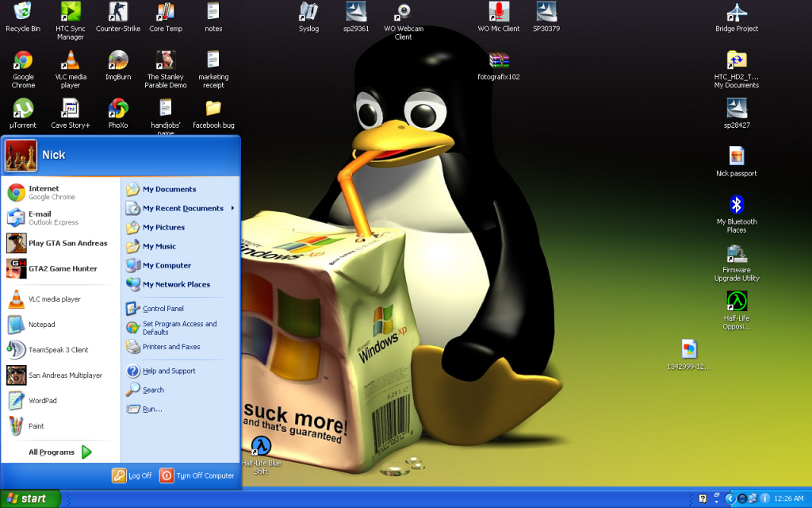Select the Half-Life Opposi... desktop shortcut

(737, 310)
